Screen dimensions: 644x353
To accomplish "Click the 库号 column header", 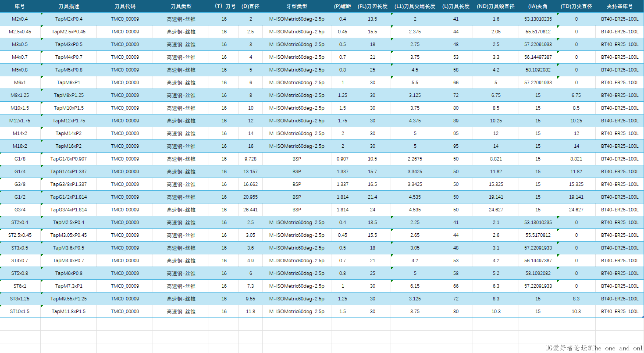I will [x=20, y=6].
